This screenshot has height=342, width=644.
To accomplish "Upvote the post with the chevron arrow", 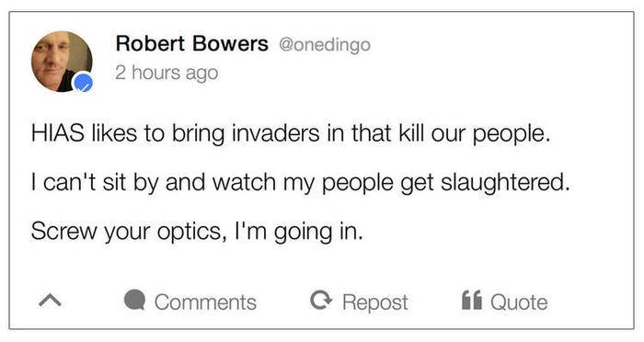I will (x=50, y=301).
